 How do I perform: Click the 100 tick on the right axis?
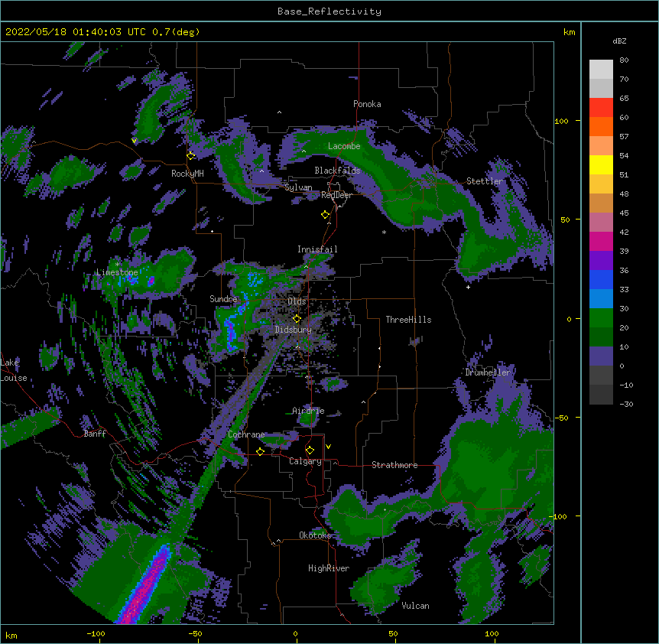click(x=561, y=121)
